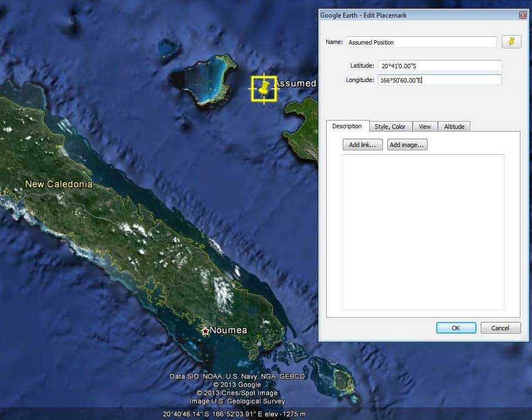Click the yellow pushpin placemark on the map
Image resolution: width=532 pixels, height=420 pixels.
tap(264, 89)
